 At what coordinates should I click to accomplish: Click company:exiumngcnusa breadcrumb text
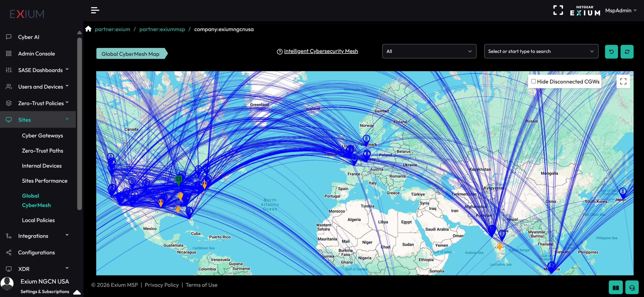click(224, 29)
